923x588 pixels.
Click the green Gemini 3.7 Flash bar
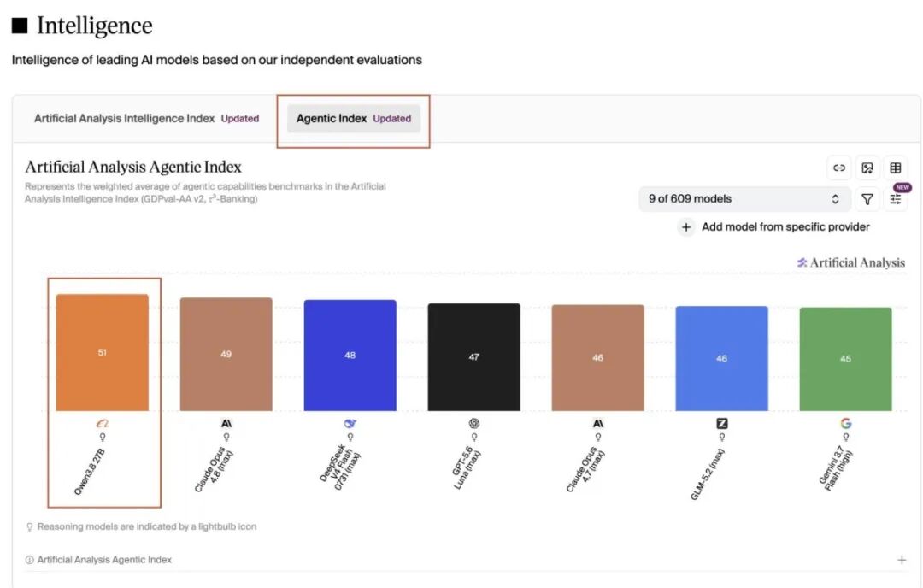845,359
